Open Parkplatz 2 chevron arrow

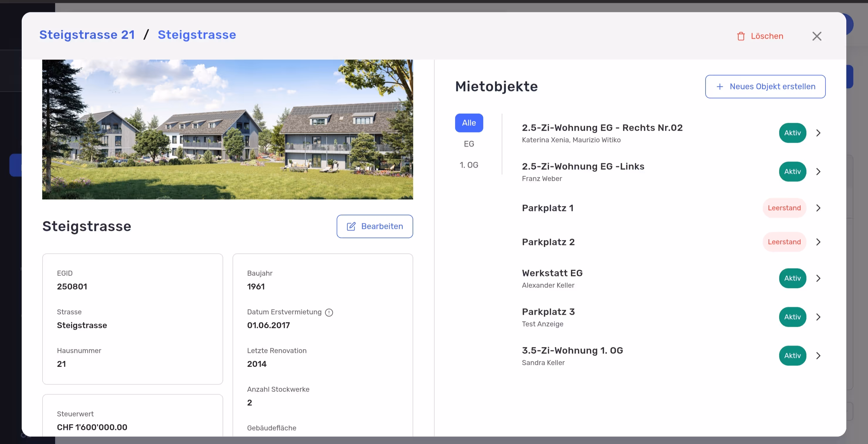[818, 242]
